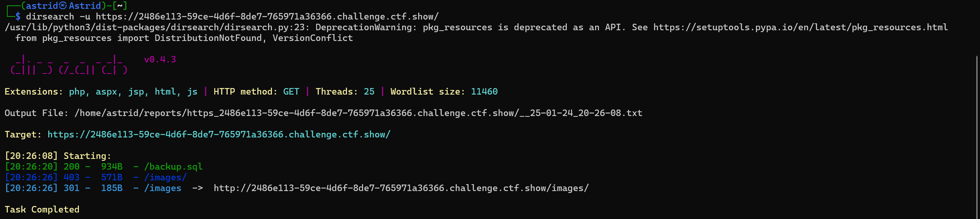Click the GET HTTP method value
Image resolution: width=980 pixels, height=219 pixels.
(x=291, y=92)
